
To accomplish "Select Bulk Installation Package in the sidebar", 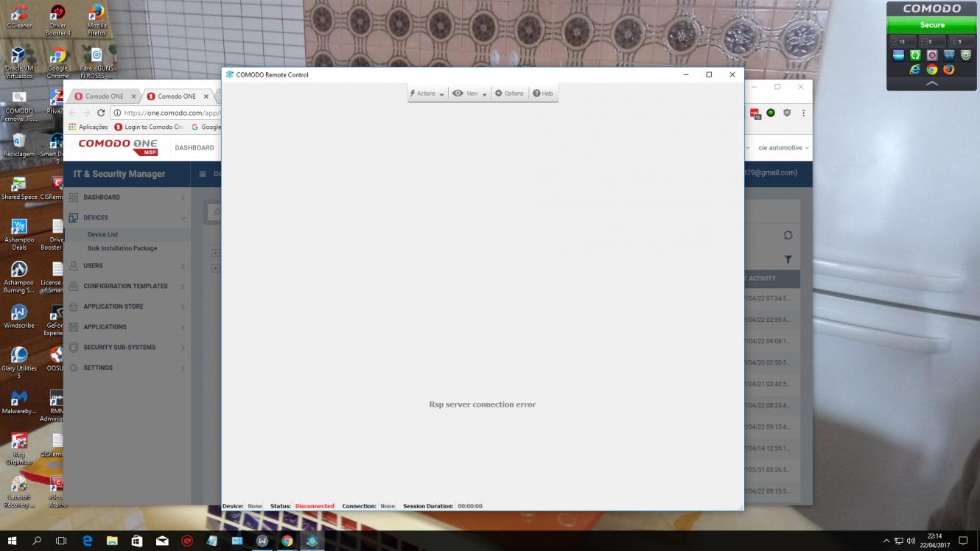I will click(122, 248).
